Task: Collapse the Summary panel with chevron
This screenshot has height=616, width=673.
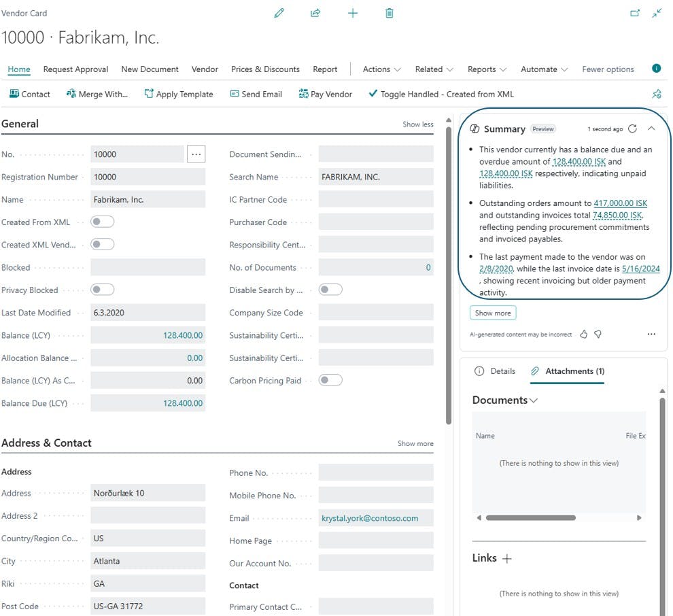Action: tap(651, 129)
